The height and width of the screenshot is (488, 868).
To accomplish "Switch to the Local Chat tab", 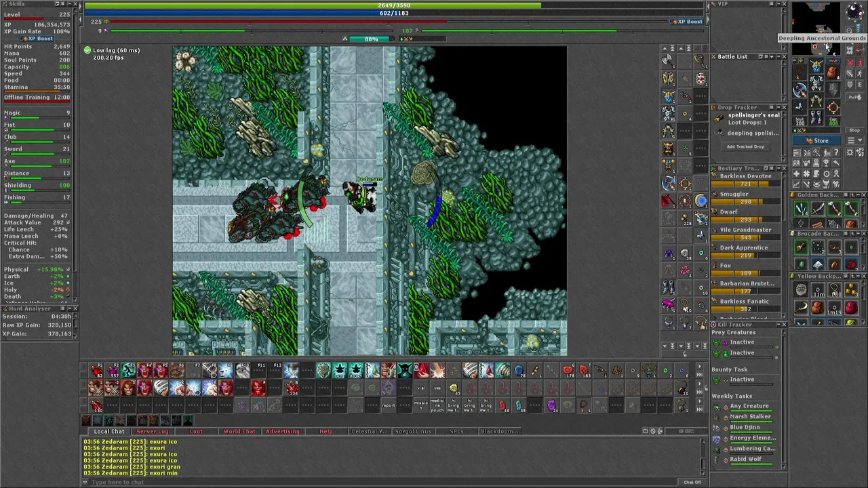I will pyautogui.click(x=109, y=431).
